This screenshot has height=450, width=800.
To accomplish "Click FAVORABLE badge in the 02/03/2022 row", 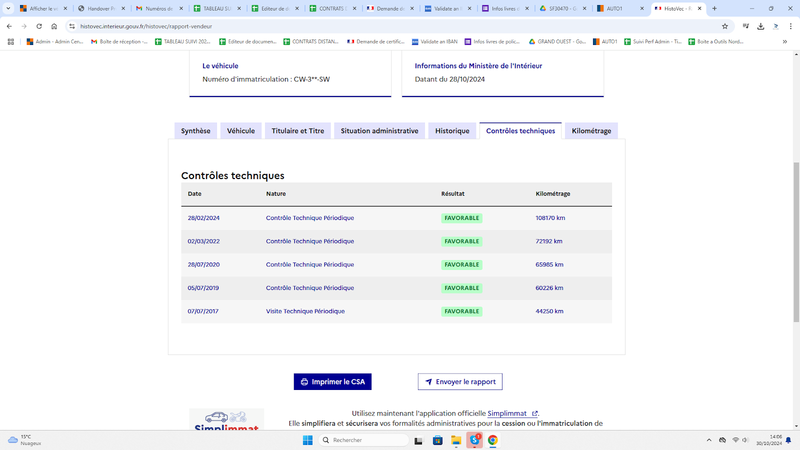I will [x=461, y=241].
